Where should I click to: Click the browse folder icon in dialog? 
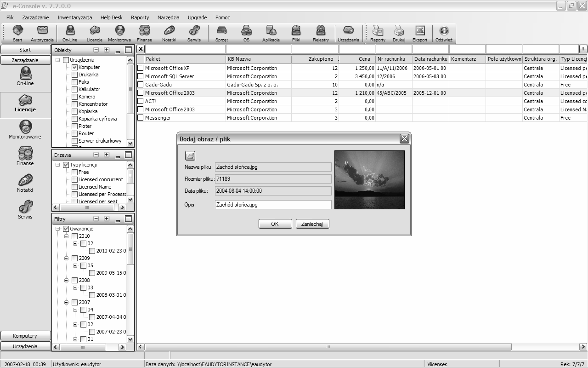[x=190, y=155]
